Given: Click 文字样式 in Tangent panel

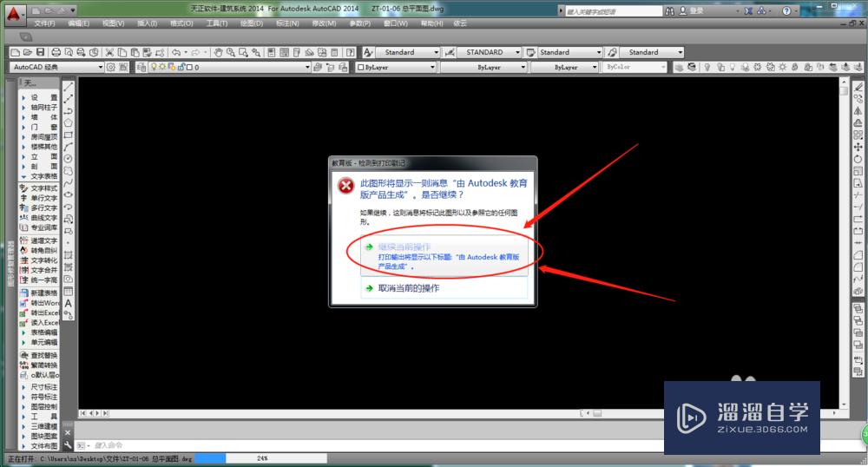Looking at the screenshot, I should [39, 188].
